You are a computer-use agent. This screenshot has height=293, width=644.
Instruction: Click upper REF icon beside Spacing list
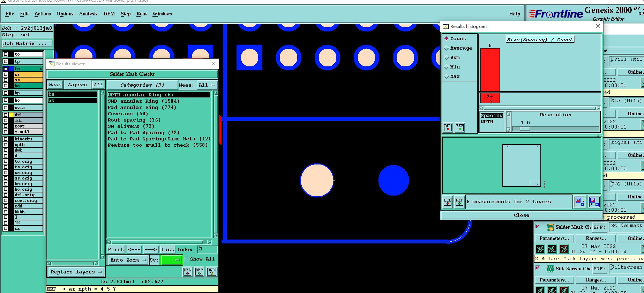pos(460,127)
